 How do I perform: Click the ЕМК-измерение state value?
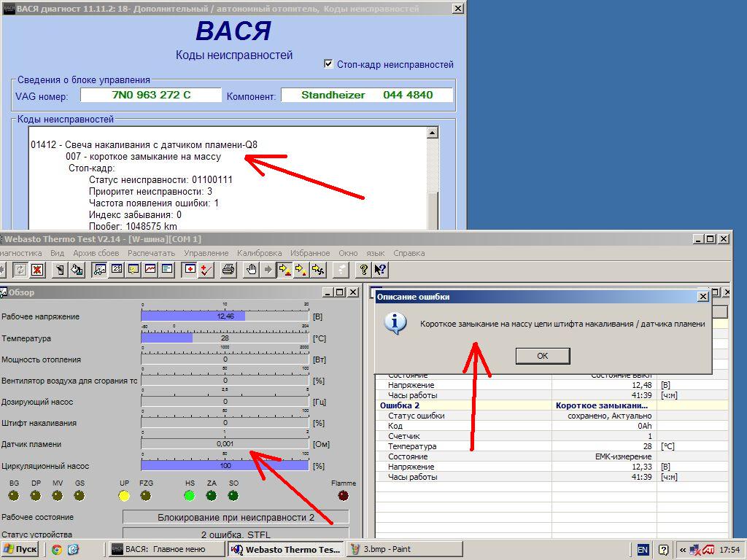coord(623,456)
